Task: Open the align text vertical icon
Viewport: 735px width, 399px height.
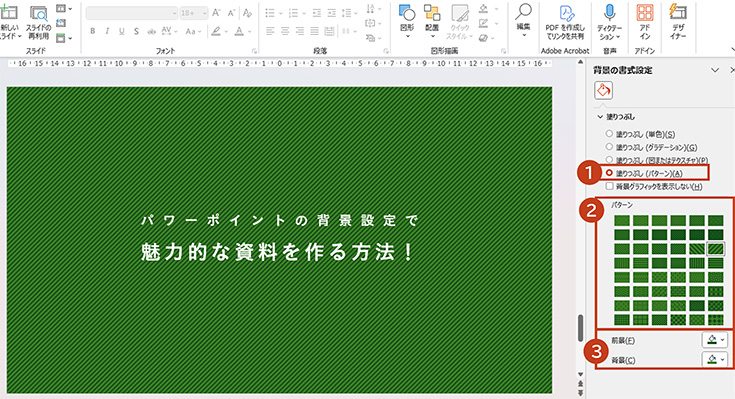Action: (x=371, y=23)
